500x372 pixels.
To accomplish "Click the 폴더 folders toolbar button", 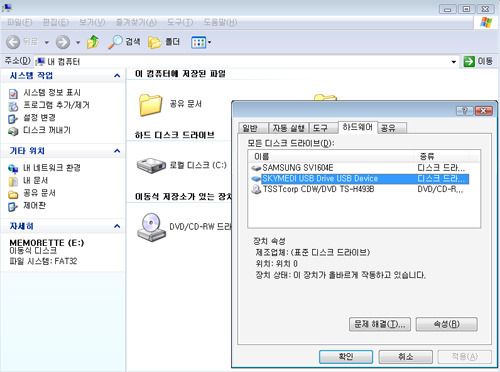I will (x=164, y=42).
